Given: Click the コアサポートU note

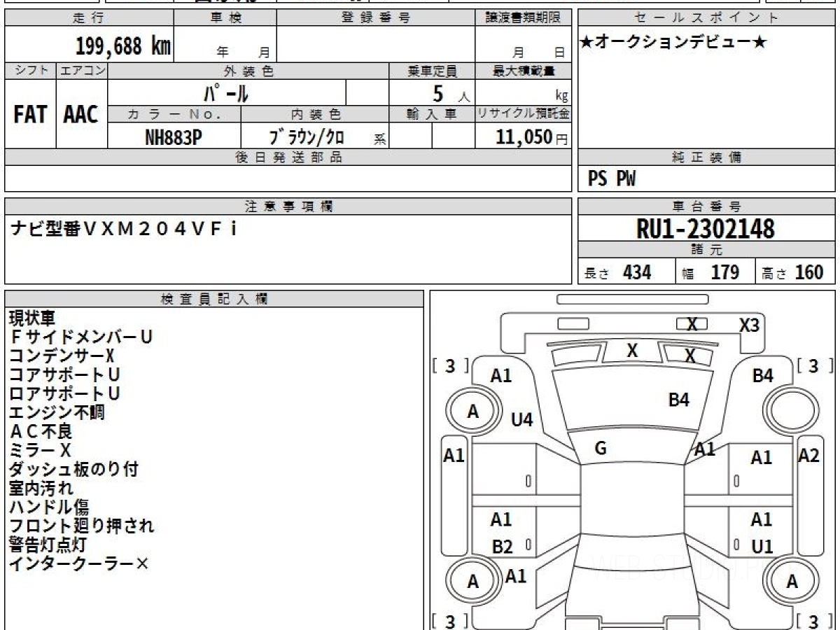Looking at the screenshot, I should pyautogui.click(x=64, y=374).
